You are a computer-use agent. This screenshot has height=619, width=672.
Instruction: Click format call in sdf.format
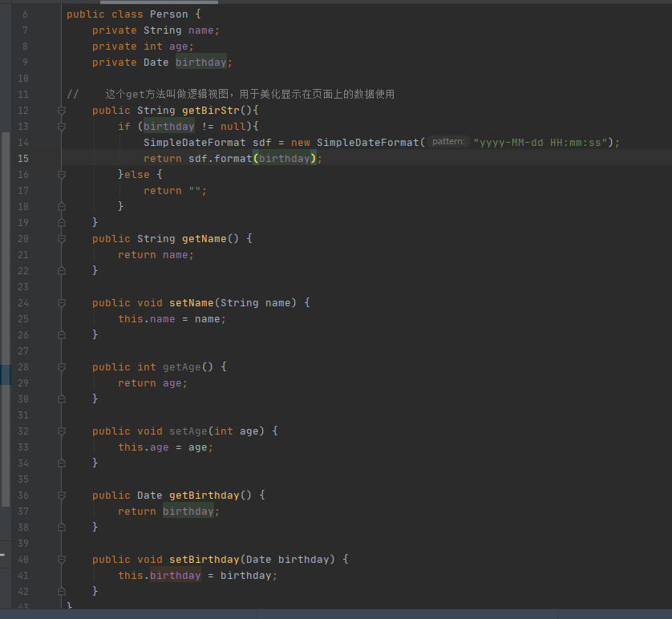point(233,159)
